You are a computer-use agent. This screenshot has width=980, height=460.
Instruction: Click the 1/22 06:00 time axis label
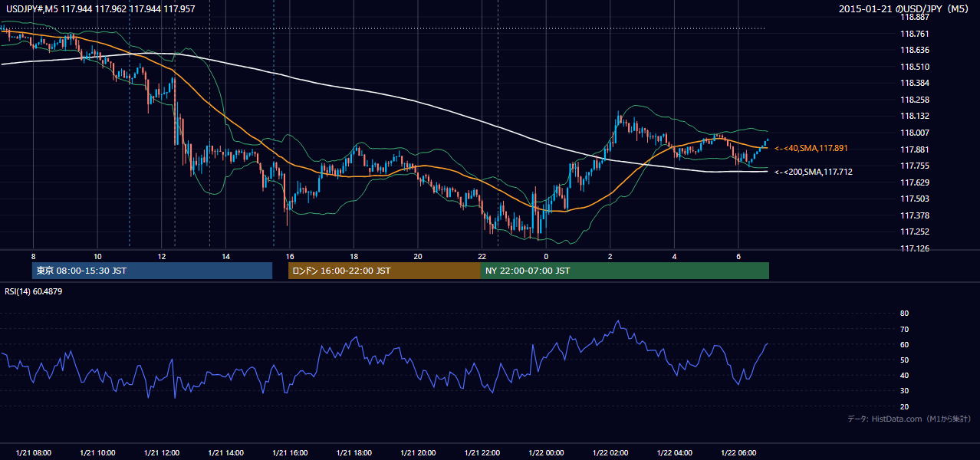tap(738, 453)
